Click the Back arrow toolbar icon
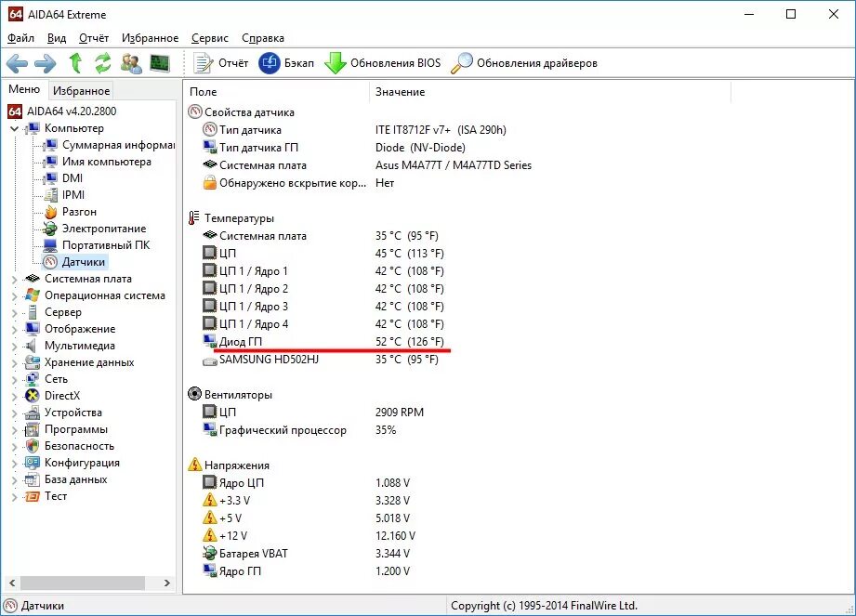The image size is (856, 616). coord(17,63)
